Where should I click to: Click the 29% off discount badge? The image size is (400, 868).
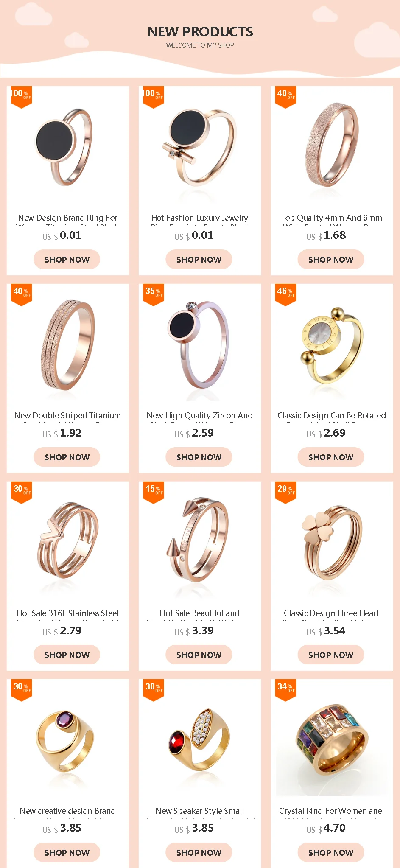(x=285, y=493)
